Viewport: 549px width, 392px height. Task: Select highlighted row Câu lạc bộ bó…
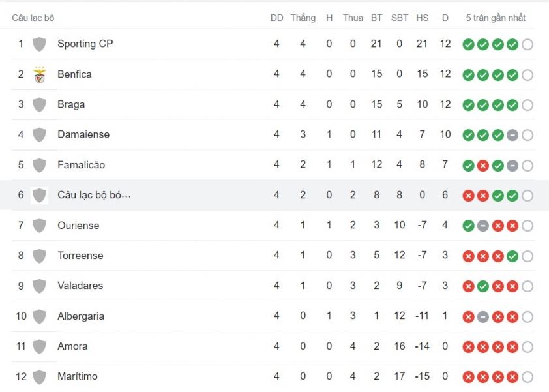click(x=274, y=195)
